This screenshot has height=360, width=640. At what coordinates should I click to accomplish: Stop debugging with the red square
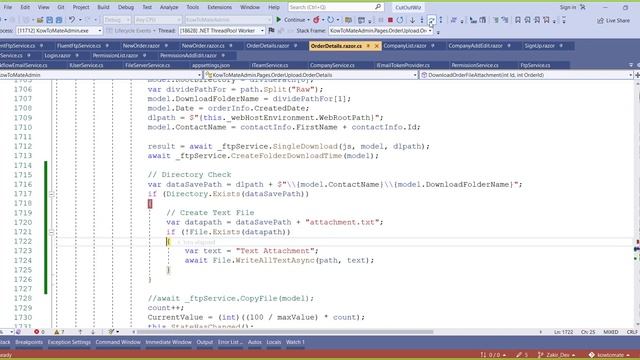coord(390,20)
